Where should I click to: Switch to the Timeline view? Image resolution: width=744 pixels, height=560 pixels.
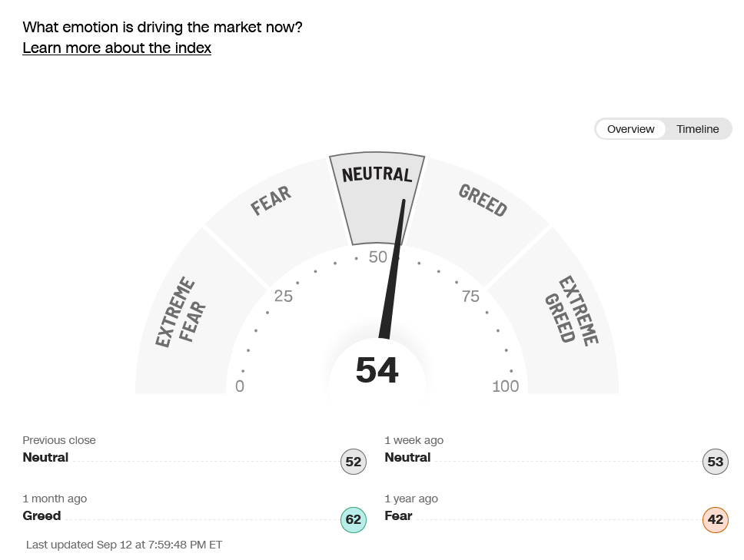698,129
